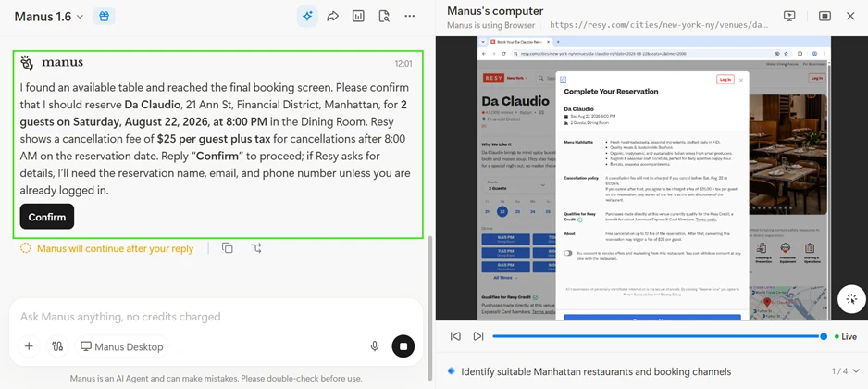
Task: Click back arrow in reservation dialog
Action: click(564, 80)
